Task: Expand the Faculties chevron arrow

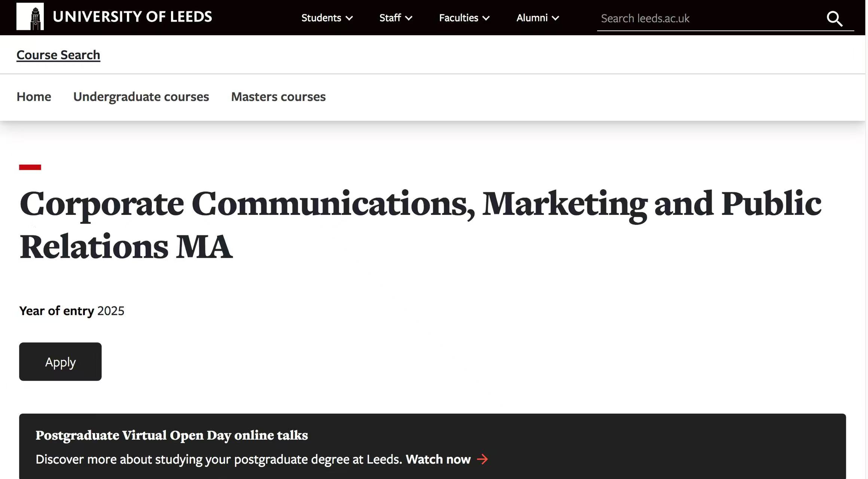Action: 486,18
